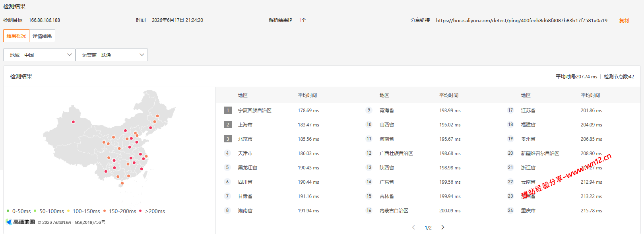The image size is (644, 237).
Task: Go to next results page arrow
Action: 443,227
